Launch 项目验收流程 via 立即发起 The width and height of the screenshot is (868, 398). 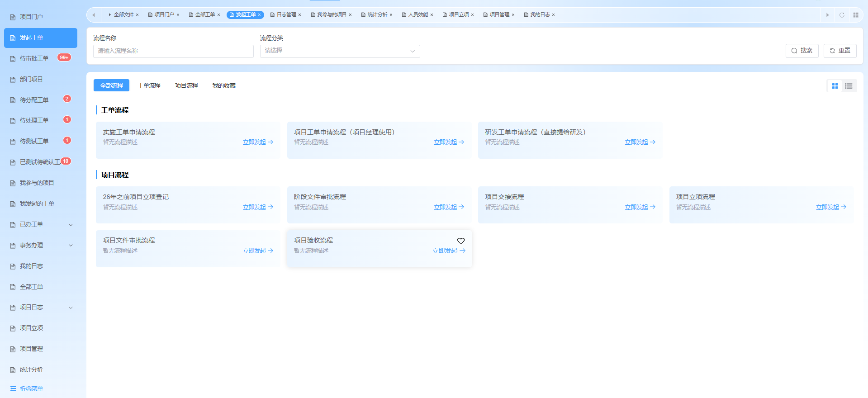click(449, 251)
